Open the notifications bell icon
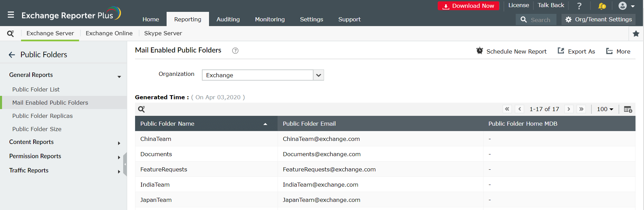This screenshot has width=644, height=210. 602,6
